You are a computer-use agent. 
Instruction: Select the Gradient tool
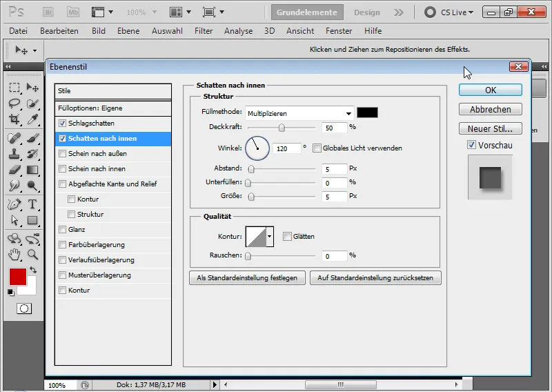pos(32,170)
